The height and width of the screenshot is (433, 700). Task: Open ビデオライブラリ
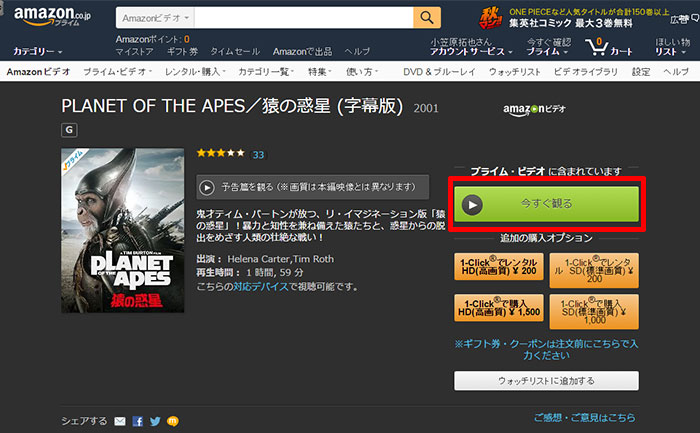[586, 72]
